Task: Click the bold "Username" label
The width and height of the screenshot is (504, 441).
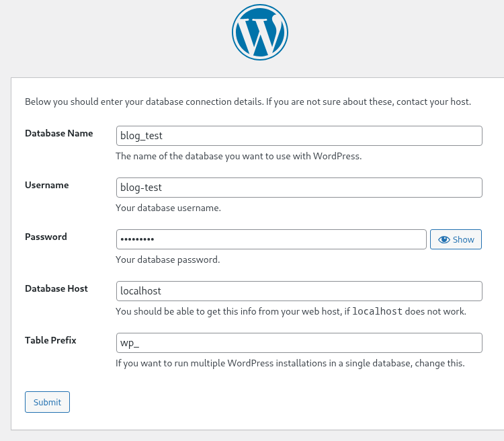Action: click(47, 185)
